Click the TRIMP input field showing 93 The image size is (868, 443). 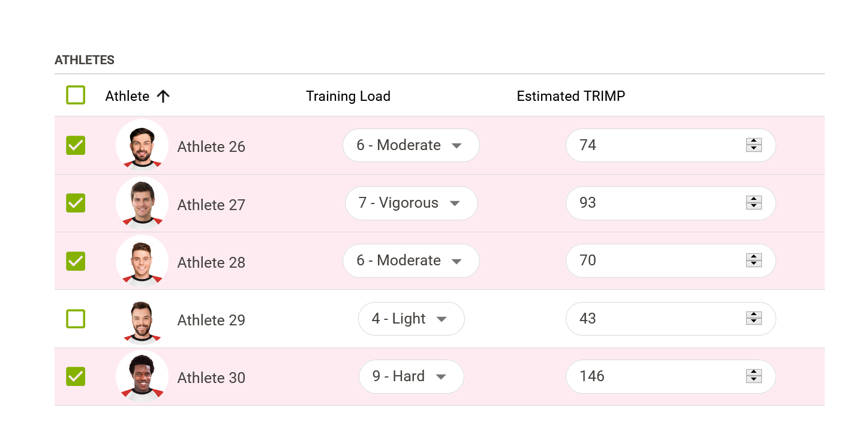pos(671,203)
